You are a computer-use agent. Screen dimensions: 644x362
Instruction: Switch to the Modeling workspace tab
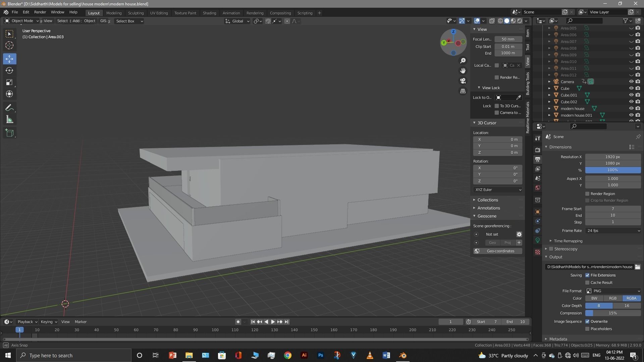pyautogui.click(x=114, y=13)
